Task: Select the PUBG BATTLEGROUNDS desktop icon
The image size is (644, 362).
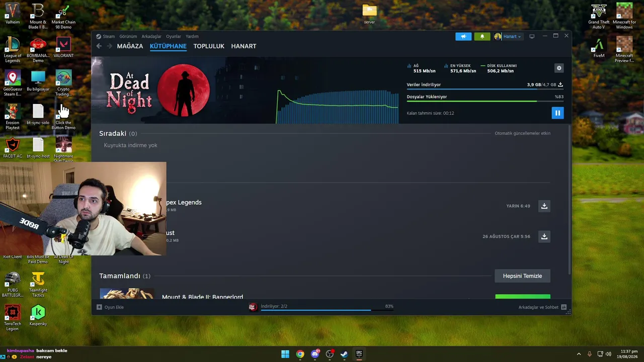Action: coord(13,285)
